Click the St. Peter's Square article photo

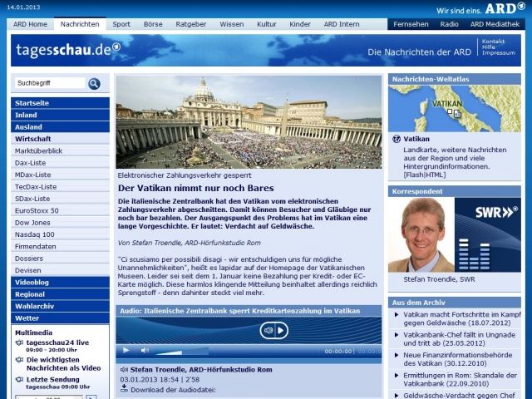coord(249,122)
